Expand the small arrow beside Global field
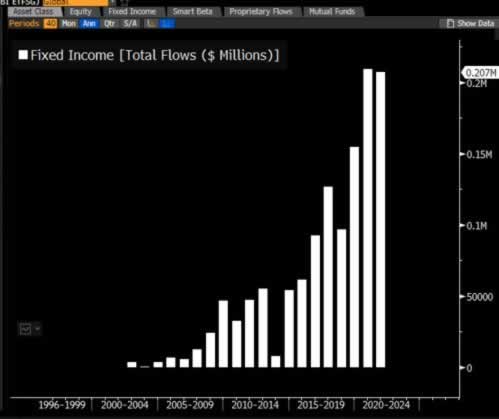Viewport: 499px width, 419px height. (113, 2)
